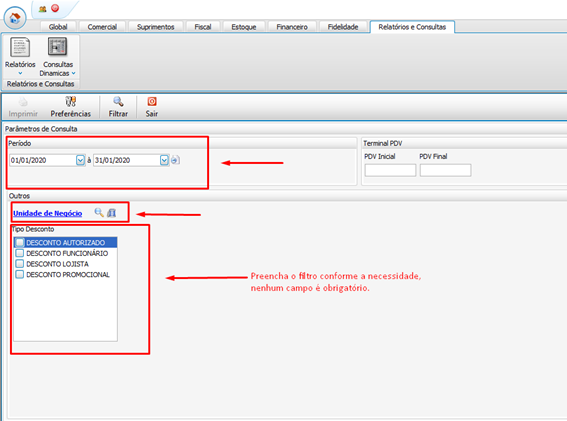Viewport: 567px width, 421px height.
Task: Search Unidade de Negócio with magnifier icon
Action: [x=99, y=212]
